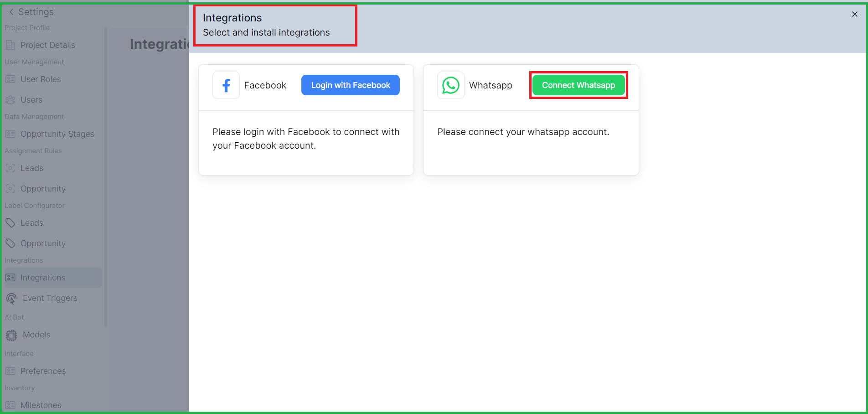Image resolution: width=868 pixels, height=414 pixels.
Task: Click the 'AI Bot' section label
Action: pos(14,317)
